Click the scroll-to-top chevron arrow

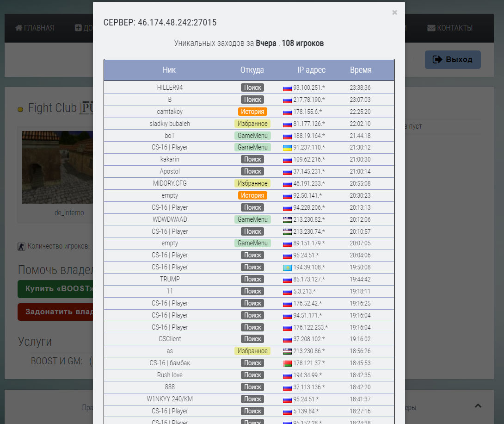tap(478, 405)
